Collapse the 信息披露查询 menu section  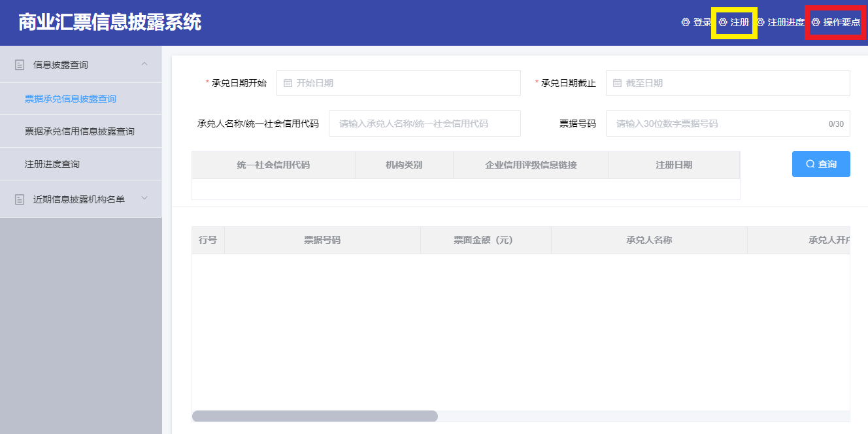click(144, 64)
